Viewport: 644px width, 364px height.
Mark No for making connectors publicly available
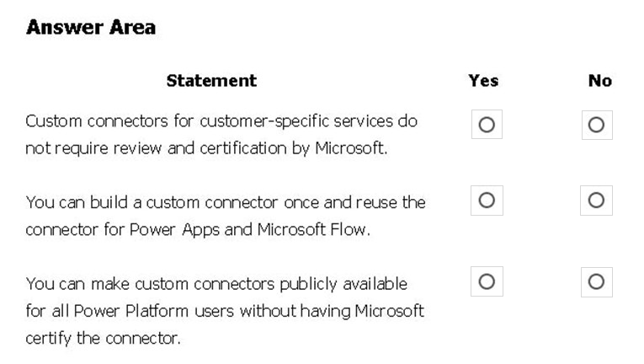[596, 281]
